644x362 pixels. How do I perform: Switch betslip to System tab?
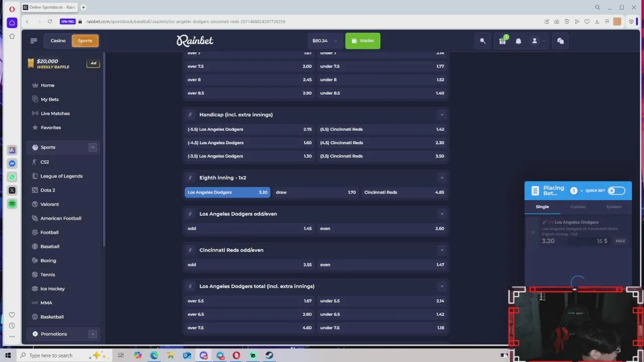pos(613,207)
